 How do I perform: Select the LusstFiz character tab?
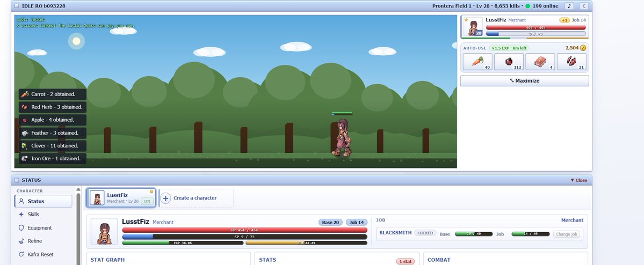[121, 198]
